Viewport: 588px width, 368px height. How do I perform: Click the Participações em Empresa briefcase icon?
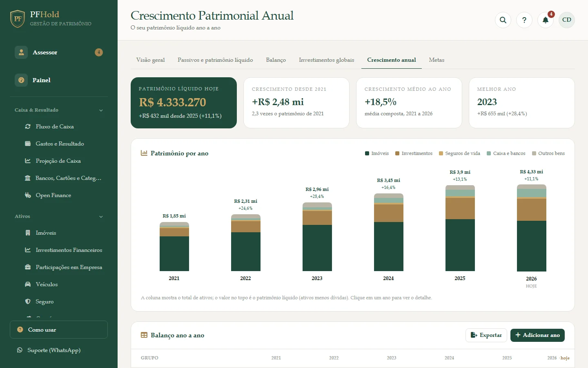click(28, 267)
